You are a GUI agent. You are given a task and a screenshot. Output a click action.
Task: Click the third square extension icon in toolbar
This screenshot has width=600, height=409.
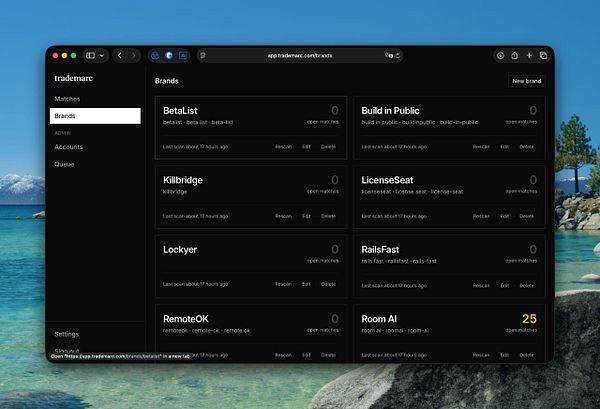tap(183, 55)
